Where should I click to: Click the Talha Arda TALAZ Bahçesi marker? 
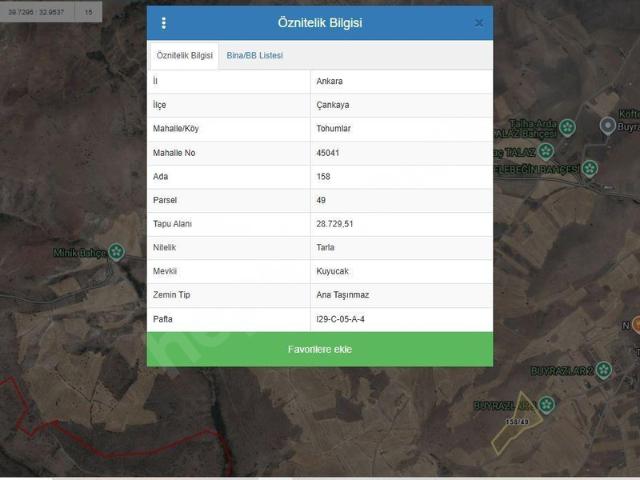pyautogui.click(x=567, y=127)
